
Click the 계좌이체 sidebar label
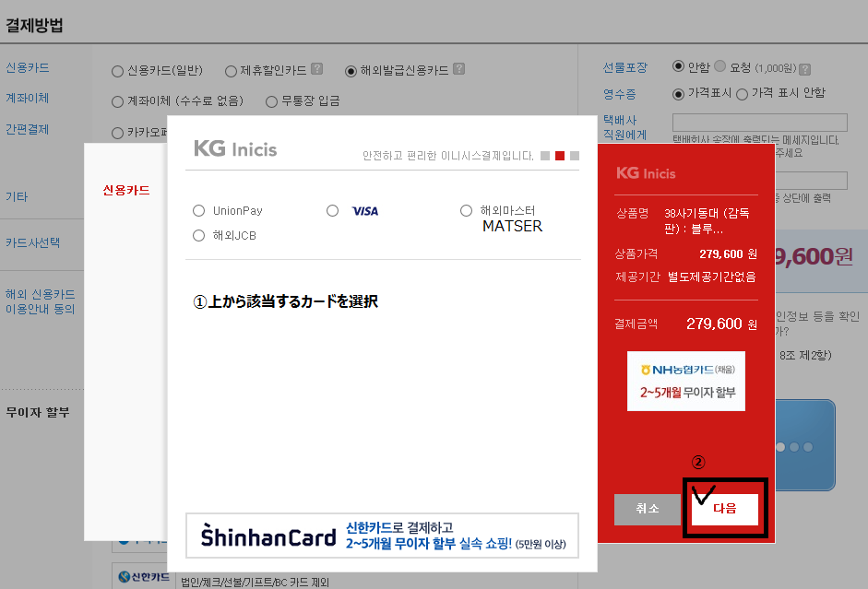[27, 99]
